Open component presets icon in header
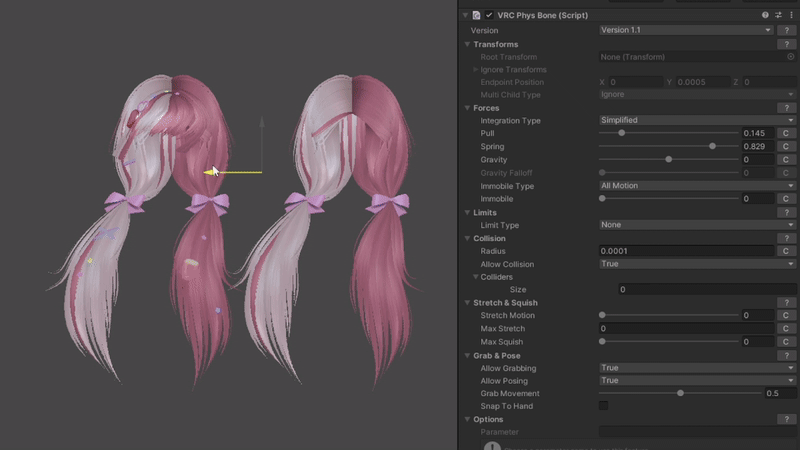800x450 pixels. (x=778, y=16)
